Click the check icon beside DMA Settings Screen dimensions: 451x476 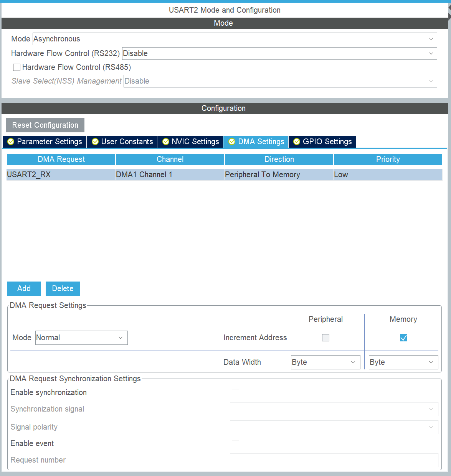[232, 142]
